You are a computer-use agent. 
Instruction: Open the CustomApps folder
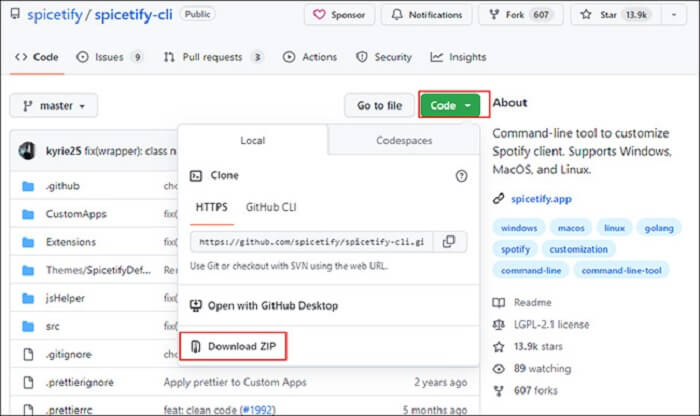(76, 214)
